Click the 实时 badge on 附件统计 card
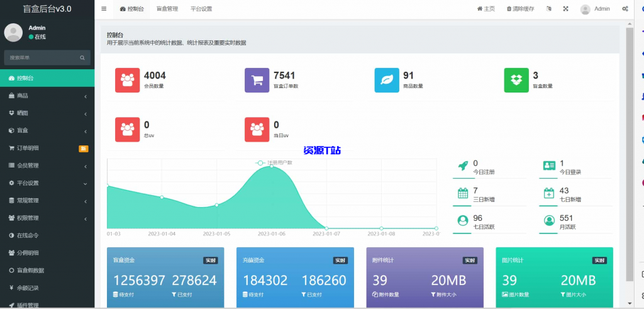The width and height of the screenshot is (644, 309). click(x=470, y=261)
